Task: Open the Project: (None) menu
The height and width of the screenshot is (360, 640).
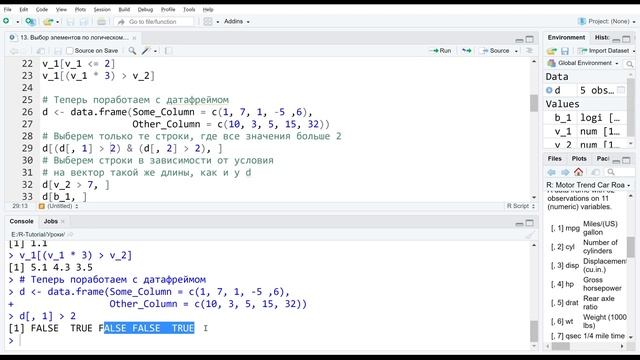Action: 607,21
